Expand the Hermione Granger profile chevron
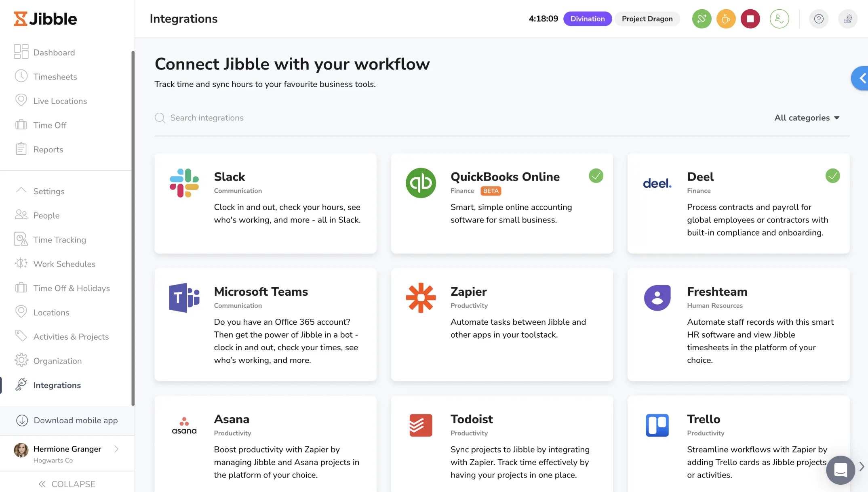868x492 pixels. (116, 449)
